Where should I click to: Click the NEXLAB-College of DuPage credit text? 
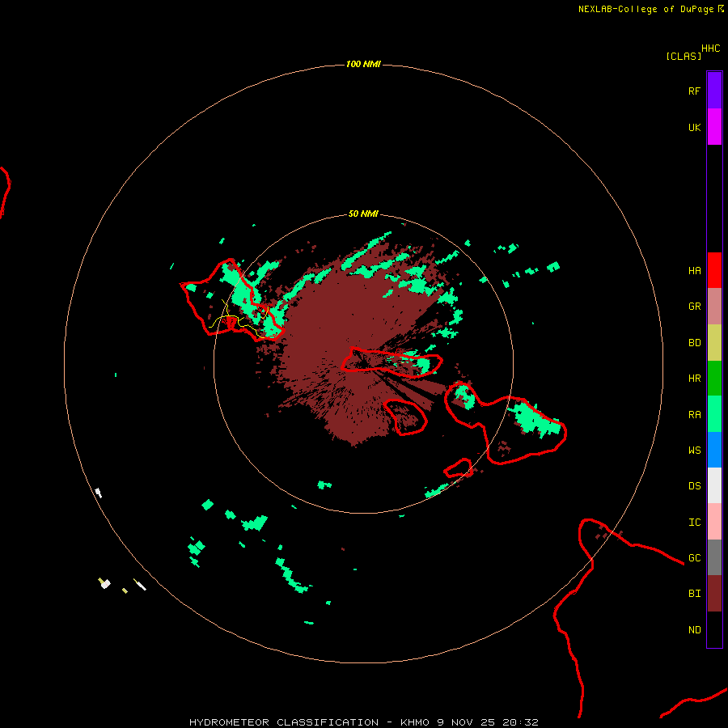[x=645, y=9]
